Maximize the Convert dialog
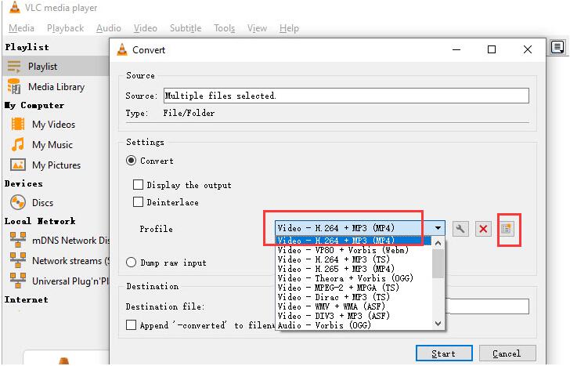This screenshot has width=588, height=366. 492,49
